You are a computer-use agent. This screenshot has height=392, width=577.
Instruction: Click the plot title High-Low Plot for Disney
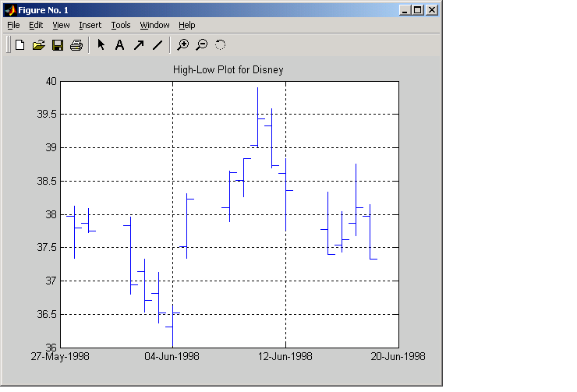228,70
